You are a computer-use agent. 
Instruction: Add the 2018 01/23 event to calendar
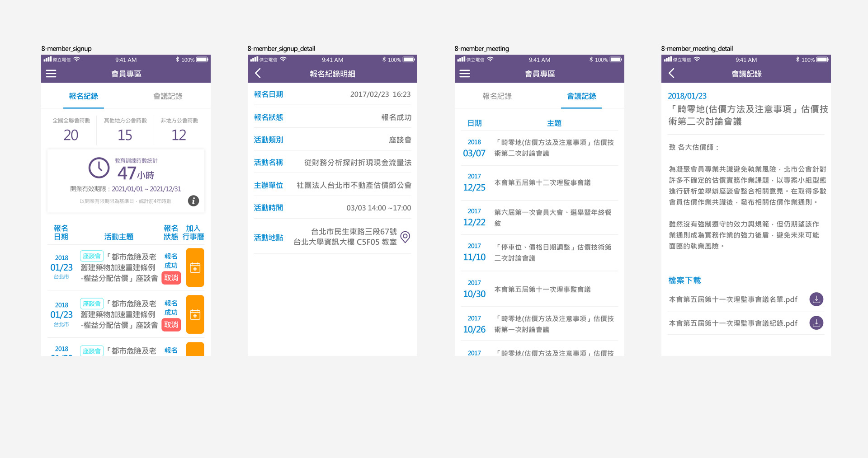195,267
